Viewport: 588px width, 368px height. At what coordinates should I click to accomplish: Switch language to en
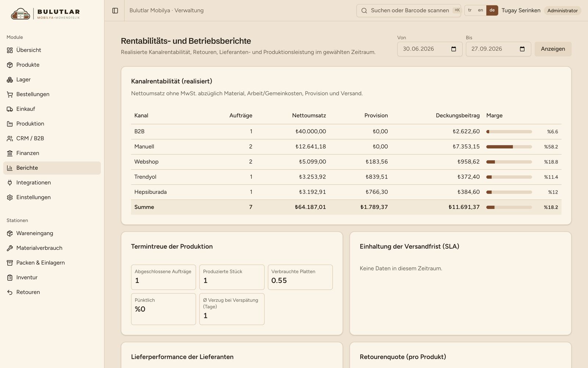point(480,10)
